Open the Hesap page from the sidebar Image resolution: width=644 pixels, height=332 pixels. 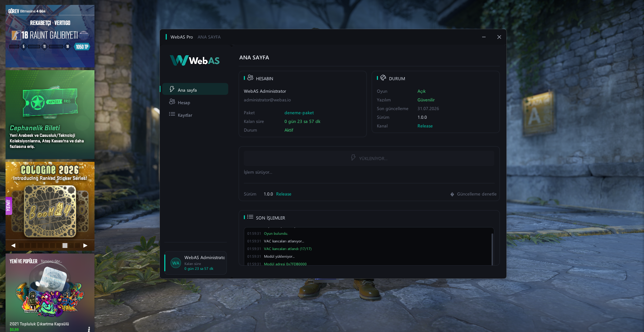195,102
